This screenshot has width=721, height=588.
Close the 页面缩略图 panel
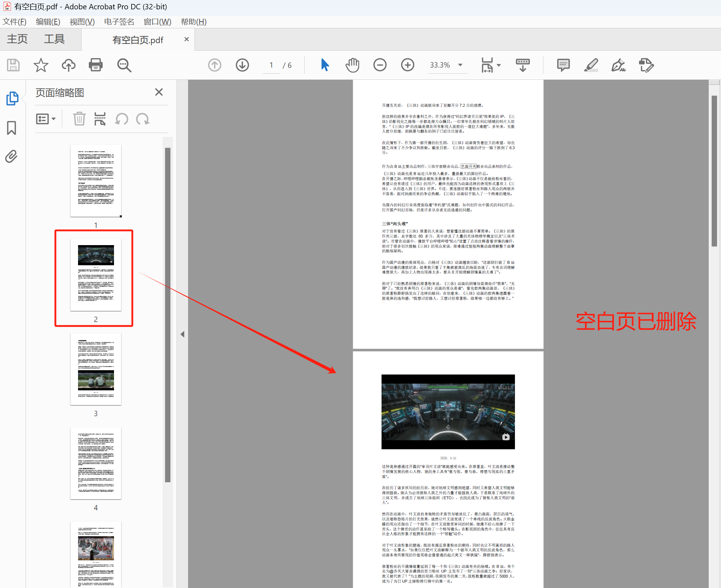coord(159,92)
